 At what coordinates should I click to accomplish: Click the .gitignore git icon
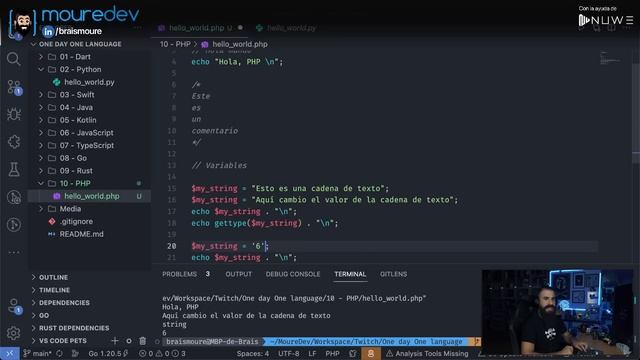pyautogui.click(x=52, y=221)
